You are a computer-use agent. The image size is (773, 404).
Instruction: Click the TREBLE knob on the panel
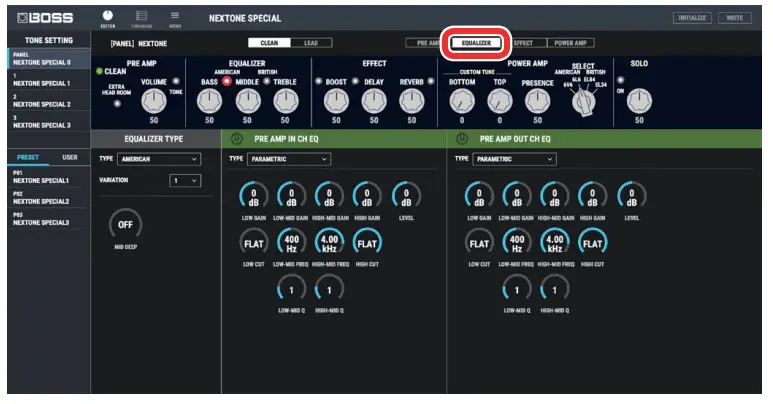(x=285, y=101)
